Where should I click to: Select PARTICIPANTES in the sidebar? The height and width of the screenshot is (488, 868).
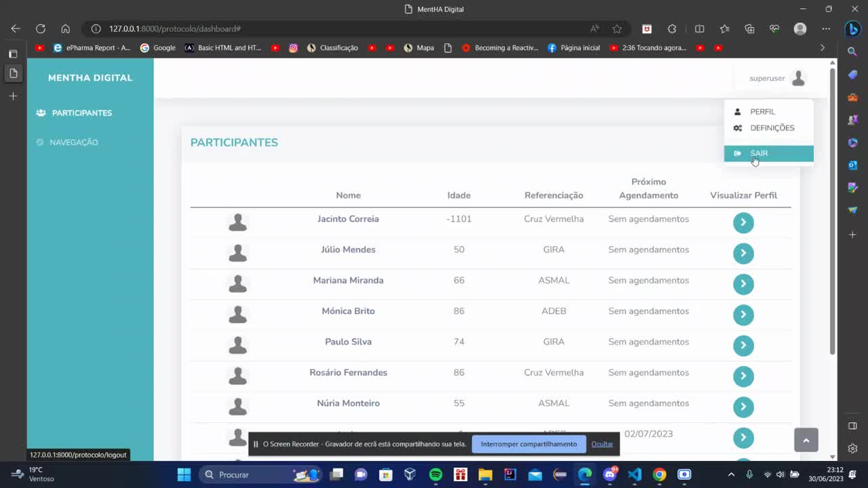(x=81, y=113)
